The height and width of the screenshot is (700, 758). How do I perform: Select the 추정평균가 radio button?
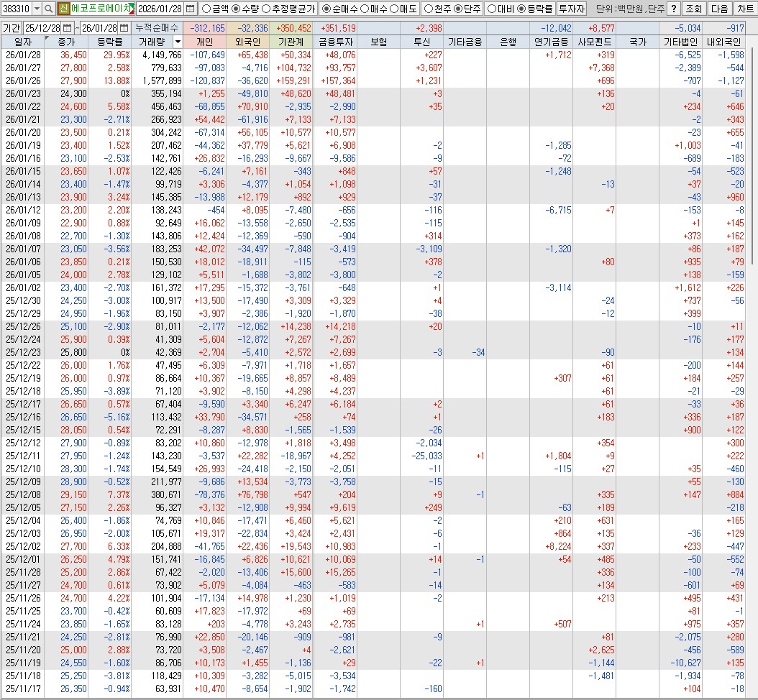(x=266, y=9)
